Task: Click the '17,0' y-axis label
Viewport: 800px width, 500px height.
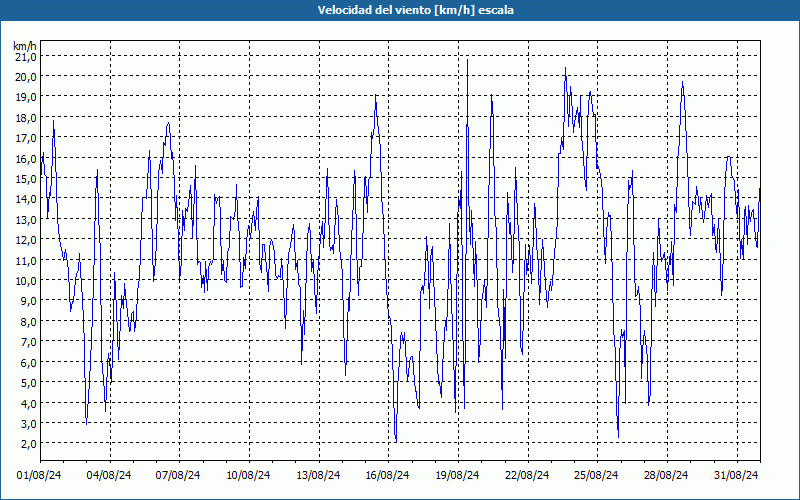Action: tap(26, 138)
